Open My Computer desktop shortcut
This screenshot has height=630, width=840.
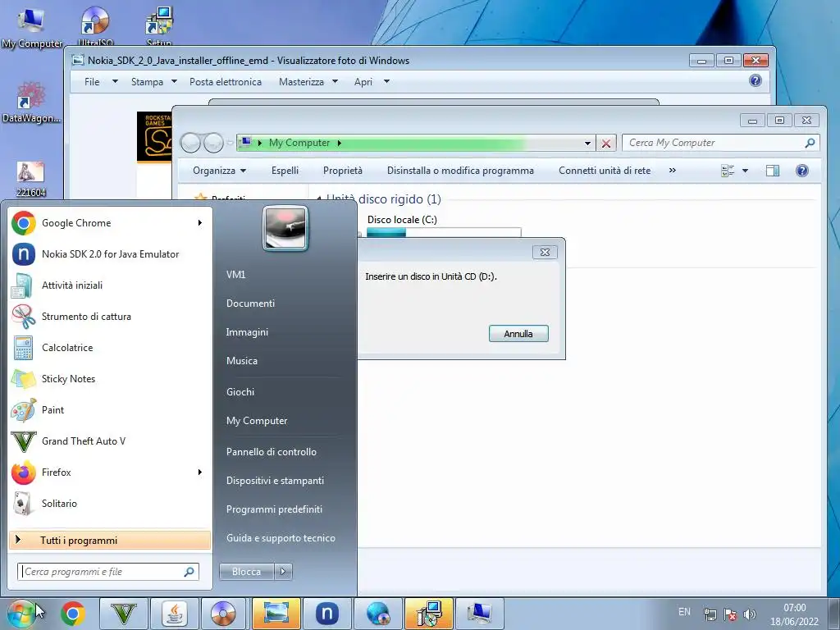pos(31,27)
